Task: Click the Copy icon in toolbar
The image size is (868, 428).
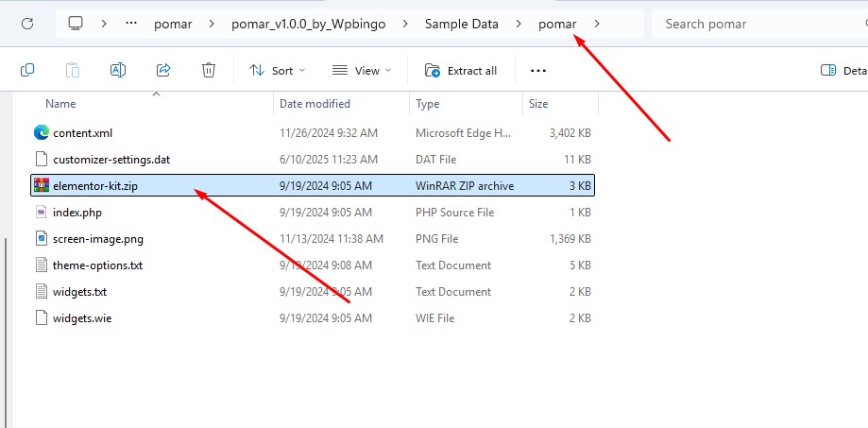Action: tap(27, 70)
